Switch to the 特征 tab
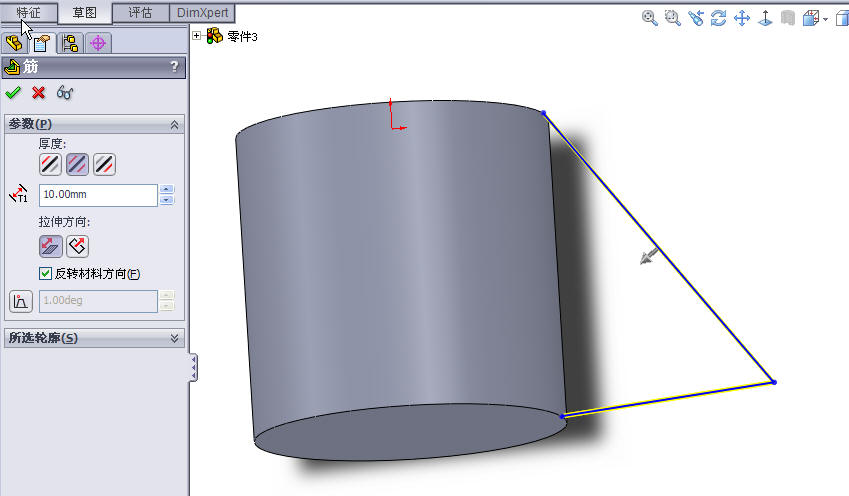The width and height of the screenshot is (849, 496). (x=28, y=12)
